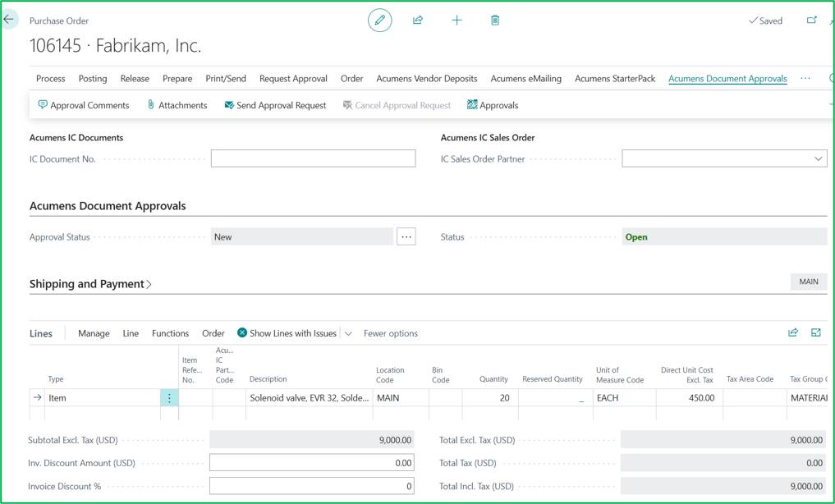Screen dimensions: 835x504
Task: Click Quantity column header
Action: click(493, 379)
